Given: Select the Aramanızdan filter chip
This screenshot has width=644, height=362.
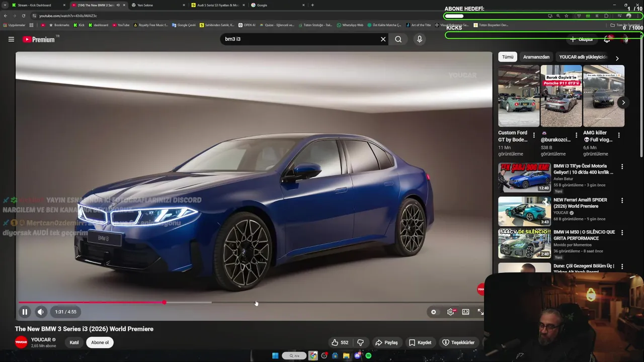Looking at the screenshot, I should (536, 57).
